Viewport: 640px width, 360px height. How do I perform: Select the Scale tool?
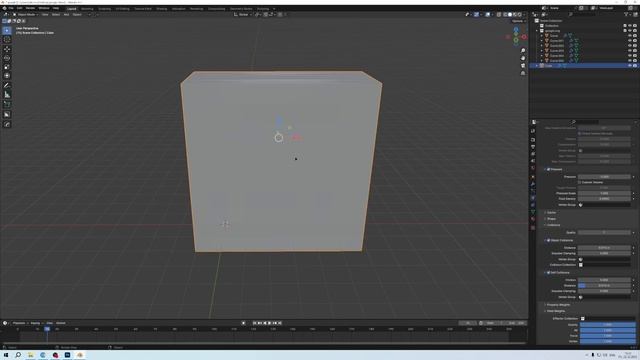(x=7, y=67)
